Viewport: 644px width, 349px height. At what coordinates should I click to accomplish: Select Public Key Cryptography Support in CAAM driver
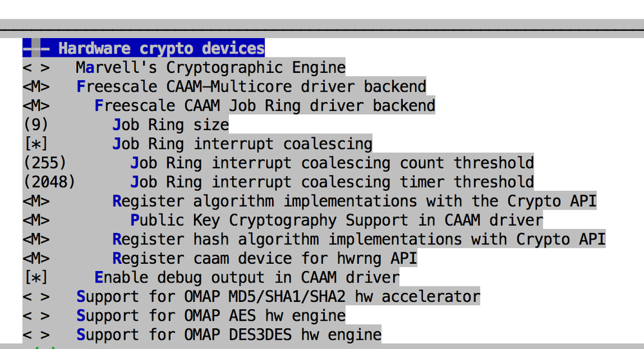(x=337, y=220)
